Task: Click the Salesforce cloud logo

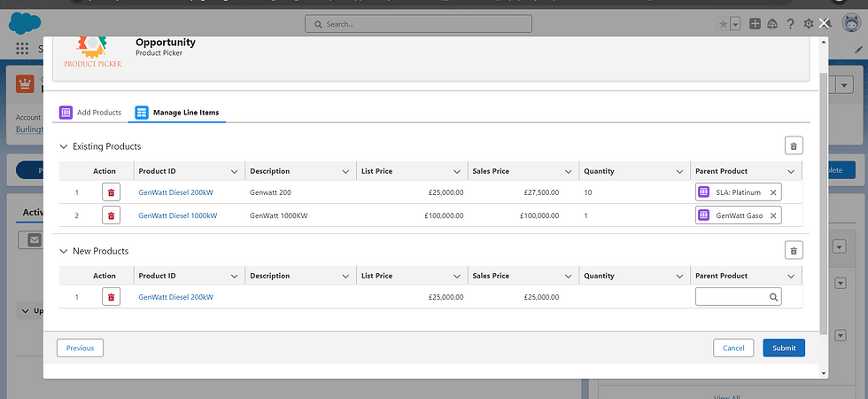Action: point(25,23)
